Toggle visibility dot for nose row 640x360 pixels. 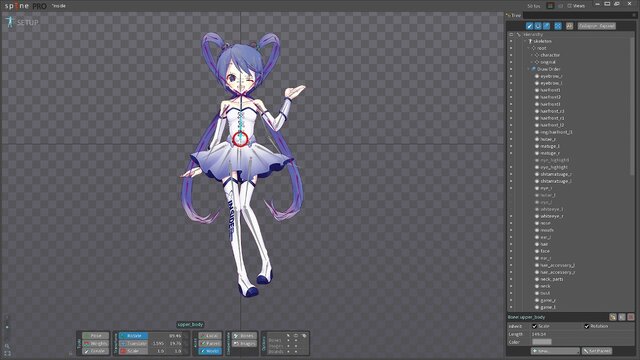pyautogui.click(x=511, y=223)
